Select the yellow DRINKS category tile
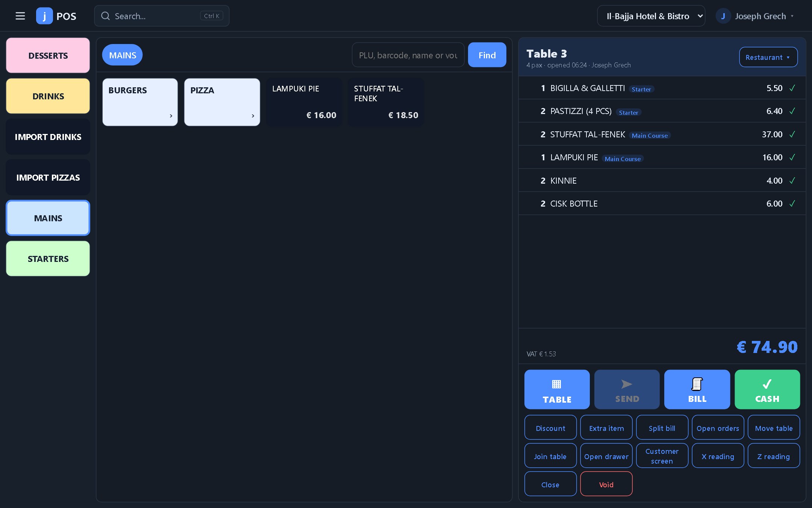812x508 pixels. pyautogui.click(x=48, y=96)
